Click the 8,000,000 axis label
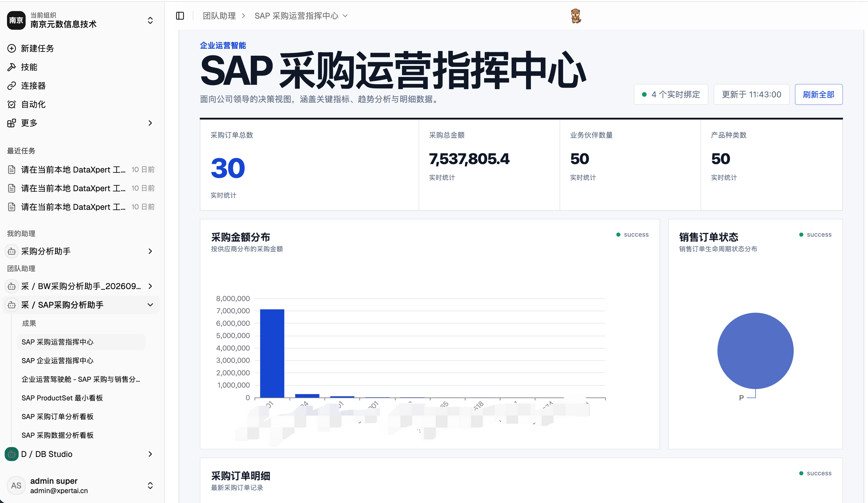The width and height of the screenshot is (868, 503). point(233,298)
